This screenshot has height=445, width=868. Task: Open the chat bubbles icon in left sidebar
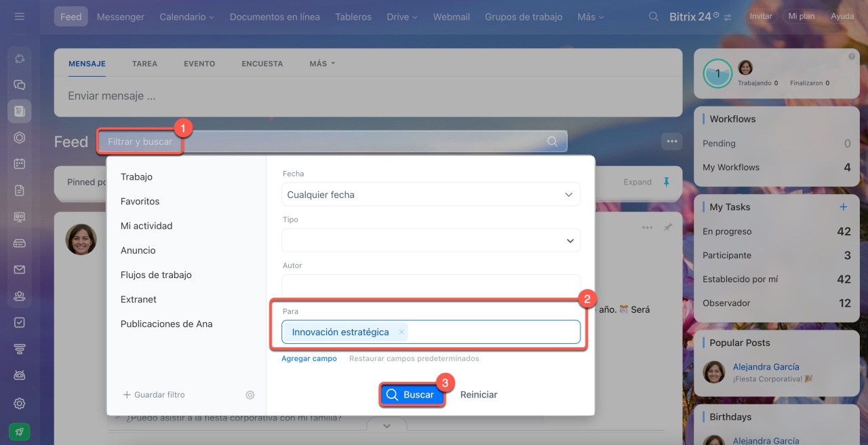pyautogui.click(x=20, y=85)
